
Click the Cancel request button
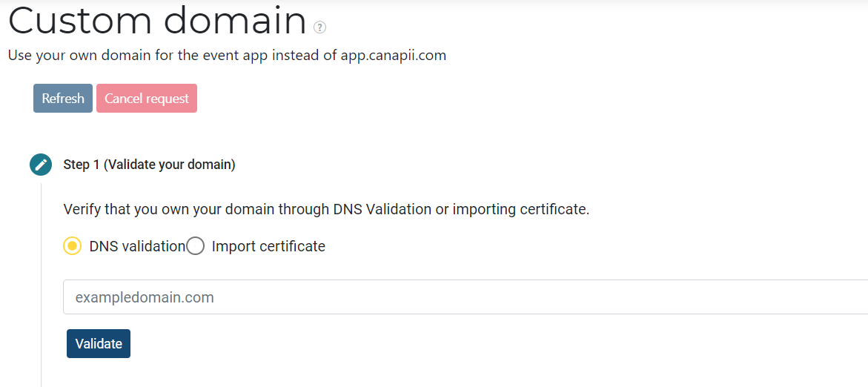[x=147, y=99]
